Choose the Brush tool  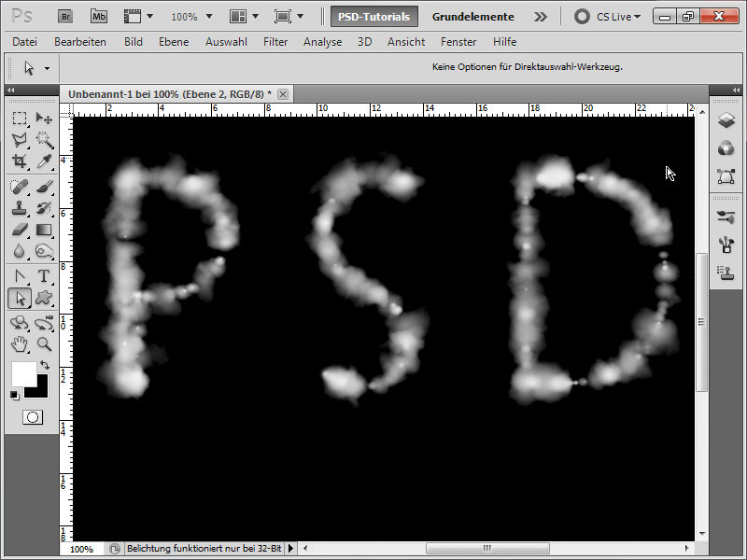[44, 186]
